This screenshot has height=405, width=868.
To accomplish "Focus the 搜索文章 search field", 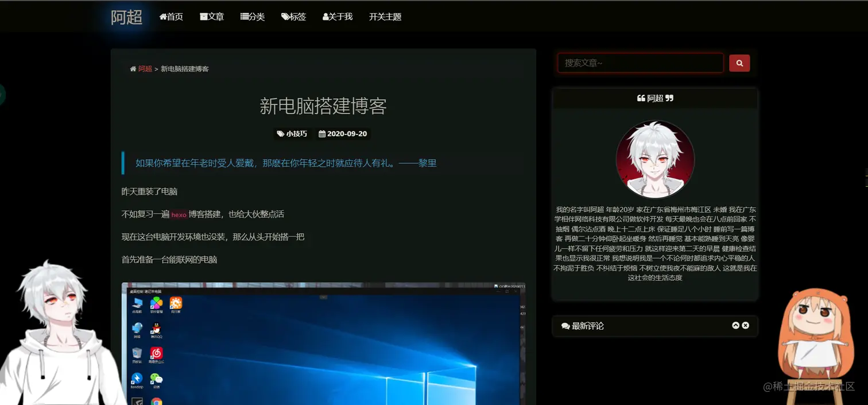I will tap(640, 63).
